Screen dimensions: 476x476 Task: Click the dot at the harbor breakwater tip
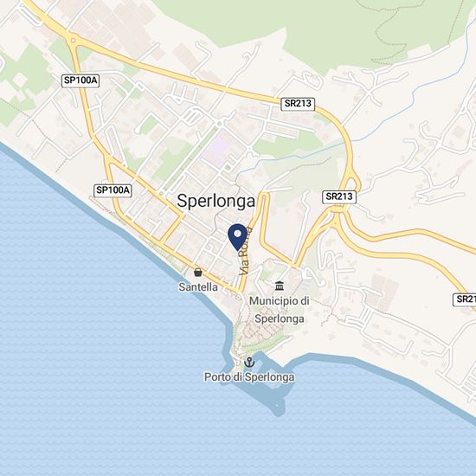tap(277, 405)
